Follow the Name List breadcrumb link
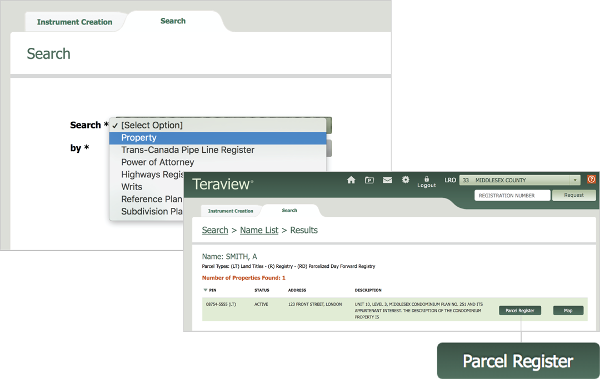The width and height of the screenshot is (600, 379). 259,230
